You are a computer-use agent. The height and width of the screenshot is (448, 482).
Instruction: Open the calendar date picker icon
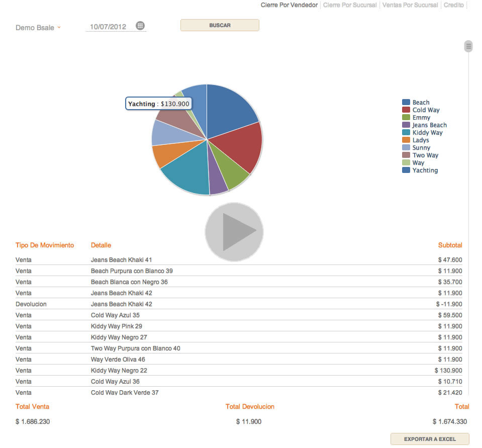140,26
